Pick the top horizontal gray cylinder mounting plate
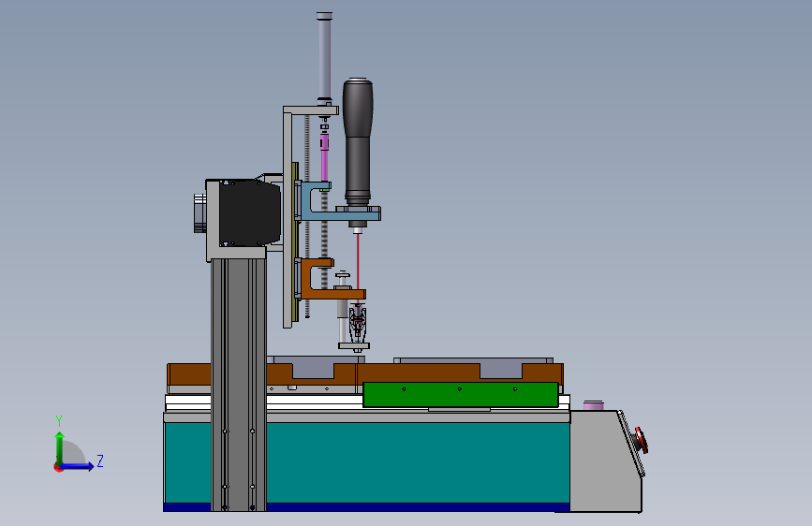This screenshot has height=526, width=812. click(x=311, y=110)
